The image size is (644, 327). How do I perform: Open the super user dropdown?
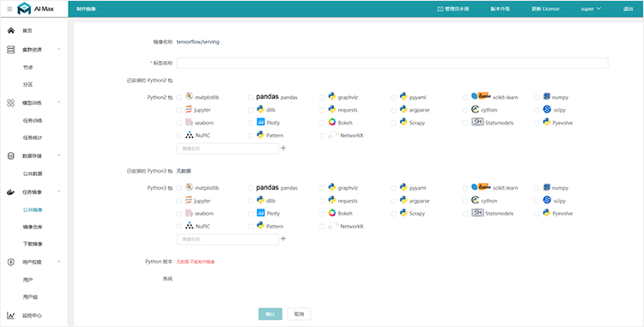click(x=591, y=9)
